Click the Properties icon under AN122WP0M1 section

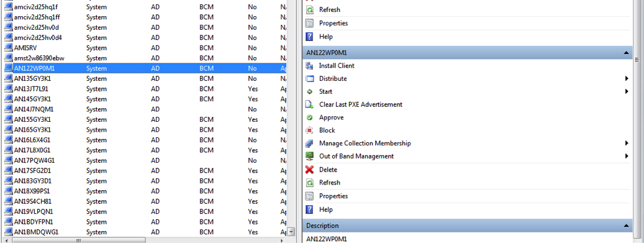tap(310, 196)
